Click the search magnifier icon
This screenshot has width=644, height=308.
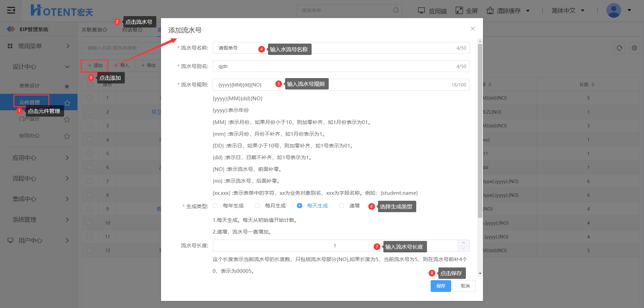point(396,10)
